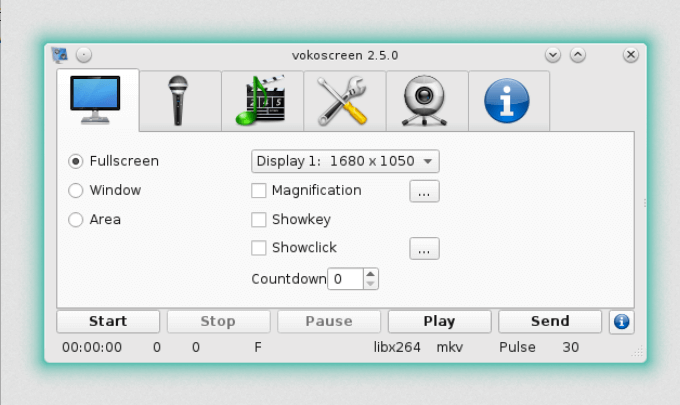Open Magnification options ellipsis button
Image resolution: width=680 pixels, height=405 pixels.
[x=424, y=191]
